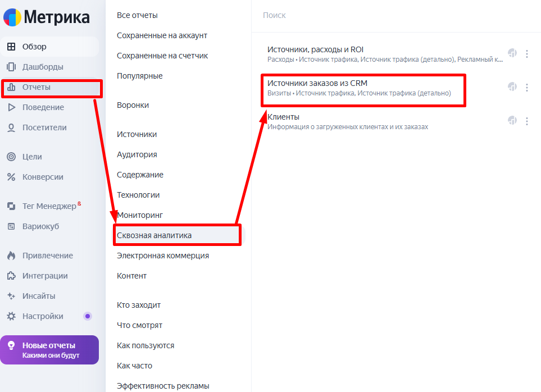The image size is (541, 392).
Task: Click the chart globe icon beside Клиенты report
Action: (x=512, y=120)
